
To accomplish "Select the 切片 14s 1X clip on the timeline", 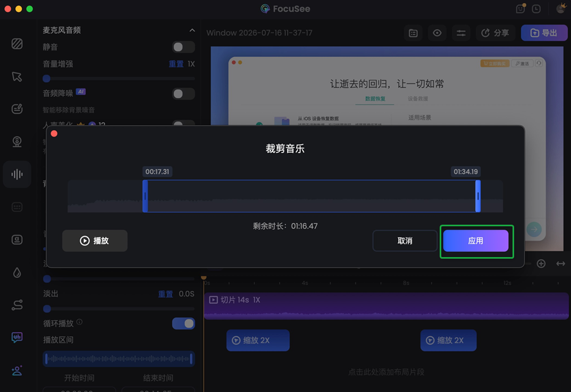I will (386, 306).
